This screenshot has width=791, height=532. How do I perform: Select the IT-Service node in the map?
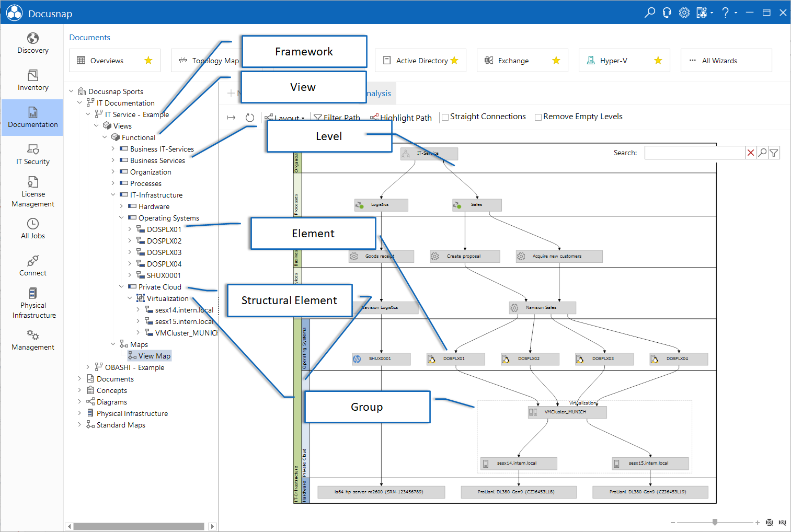point(429,154)
